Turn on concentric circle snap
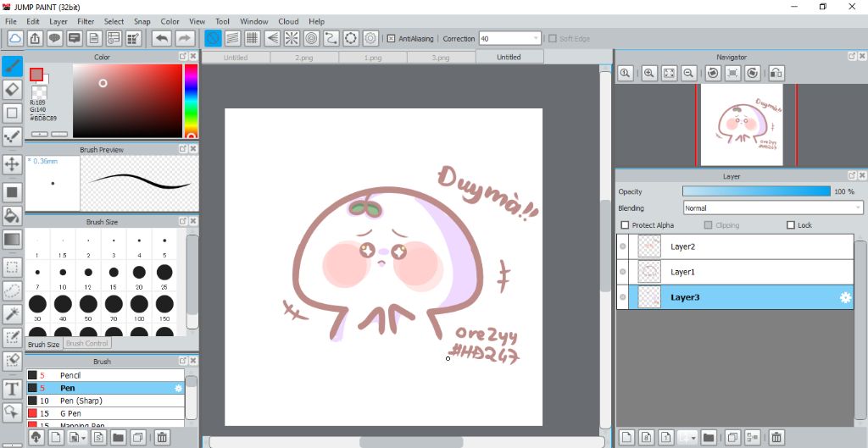The width and height of the screenshot is (868, 448). 312,38
